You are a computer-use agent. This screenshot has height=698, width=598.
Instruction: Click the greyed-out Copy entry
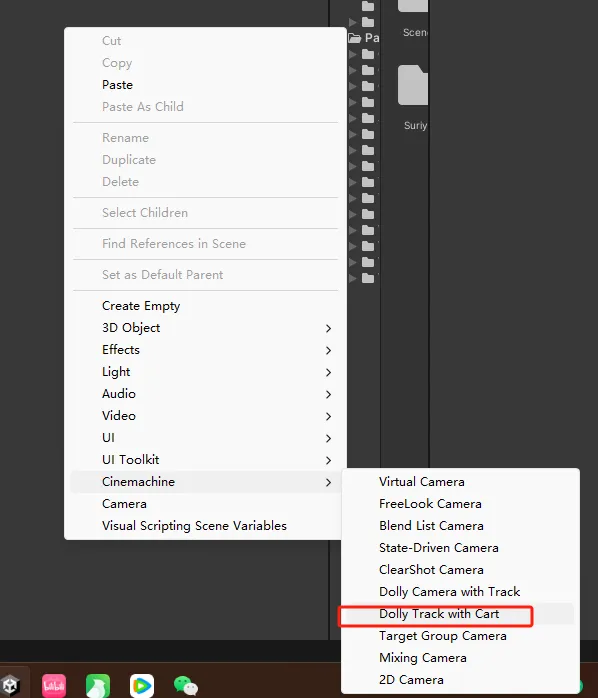[x=205, y=63]
